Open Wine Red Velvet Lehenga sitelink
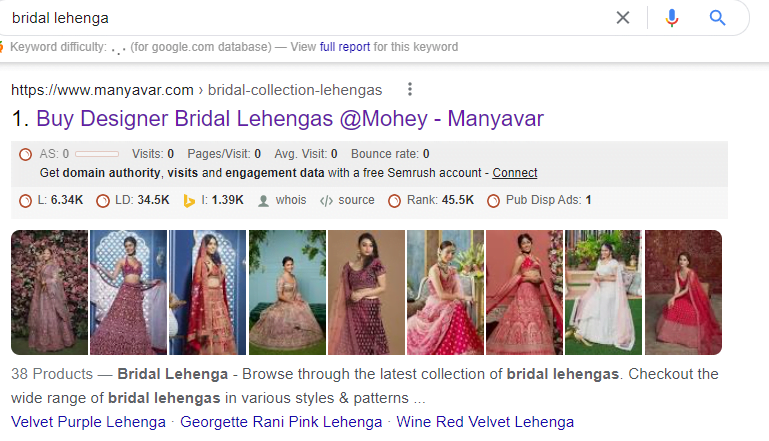This screenshot has height=441, width=769. pos(485,422)
